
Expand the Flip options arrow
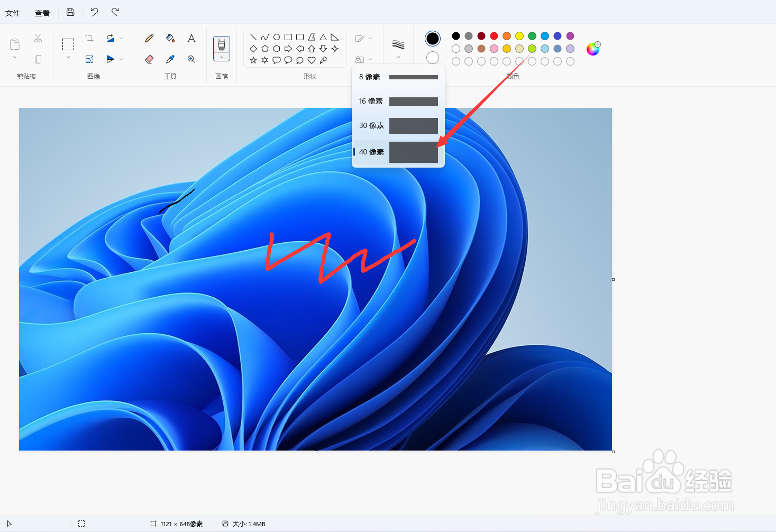point(121,59)
